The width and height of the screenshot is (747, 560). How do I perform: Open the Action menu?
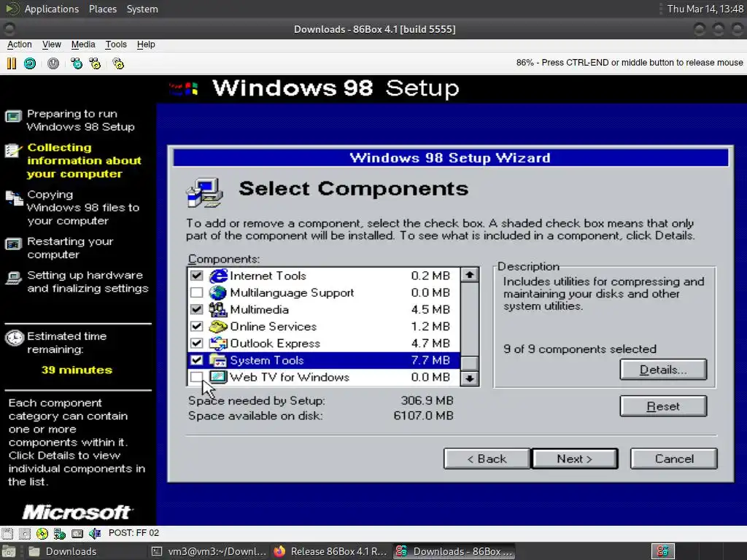pyautogui.click(x=20, y=44)
